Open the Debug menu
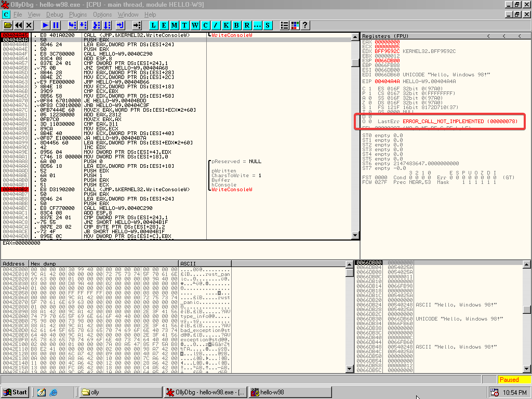 pos(55,15)
